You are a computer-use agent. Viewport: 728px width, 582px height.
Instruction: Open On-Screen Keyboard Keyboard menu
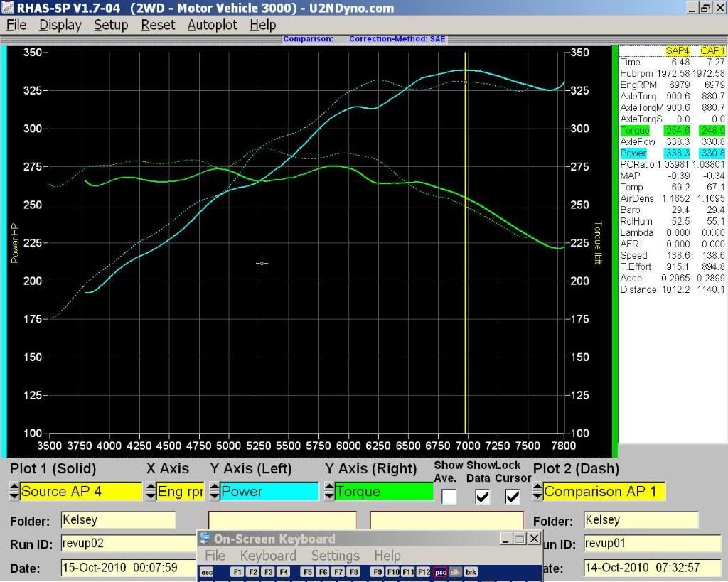point(268,556)
